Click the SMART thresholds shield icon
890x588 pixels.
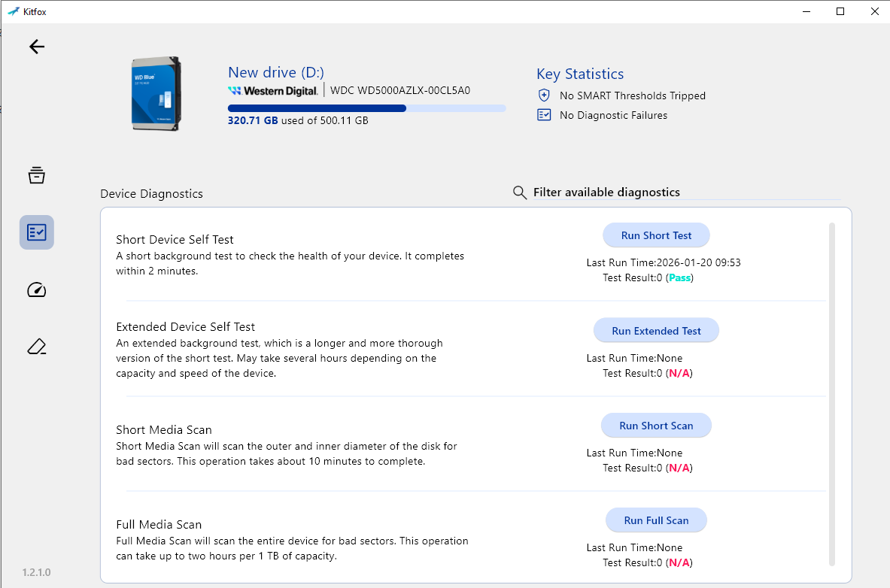(x=544, y=95)
